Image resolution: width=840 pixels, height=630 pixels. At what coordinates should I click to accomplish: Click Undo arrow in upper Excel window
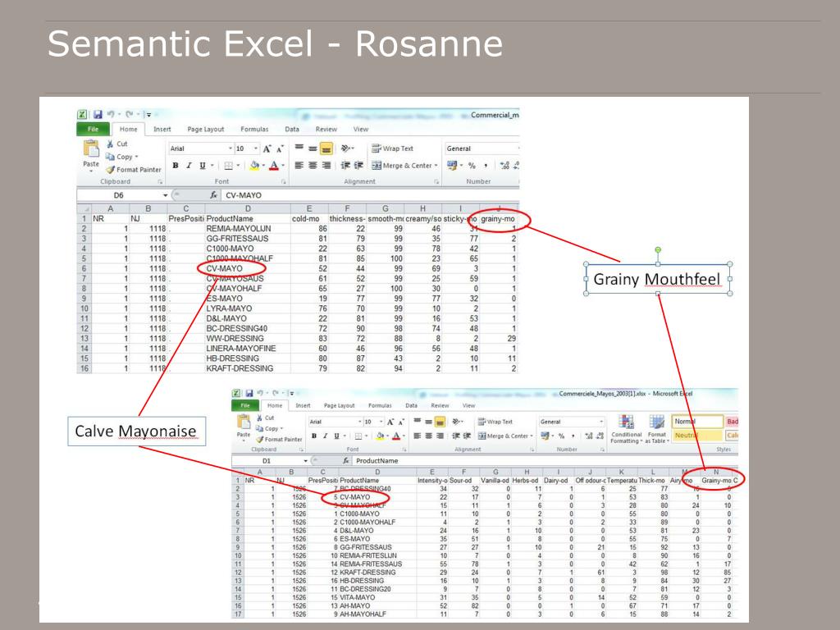pyautogui.click(x=111, y=114)
